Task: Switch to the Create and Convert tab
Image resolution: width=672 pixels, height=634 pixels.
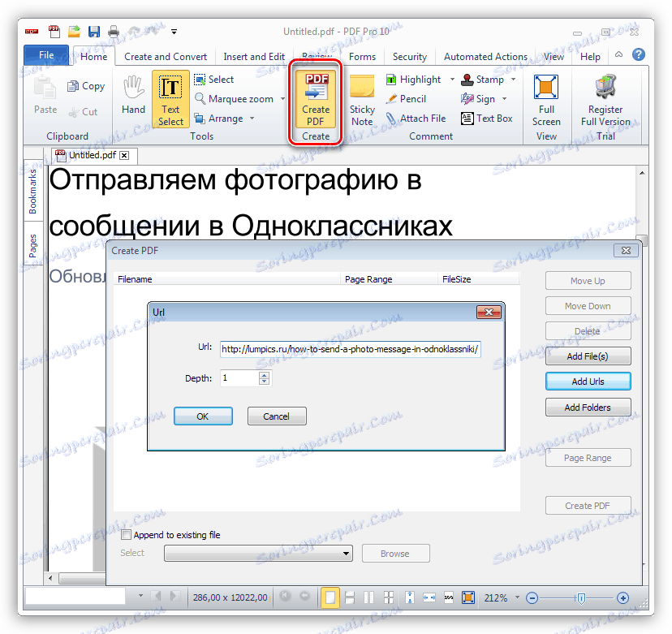Action: (x=166, y=57)
